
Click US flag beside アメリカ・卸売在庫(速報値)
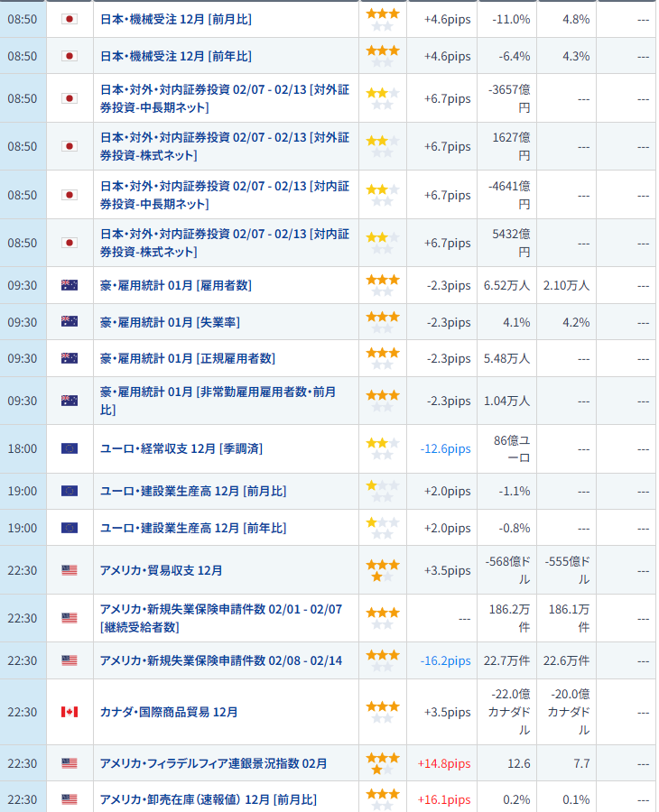(x=70, y=799)
